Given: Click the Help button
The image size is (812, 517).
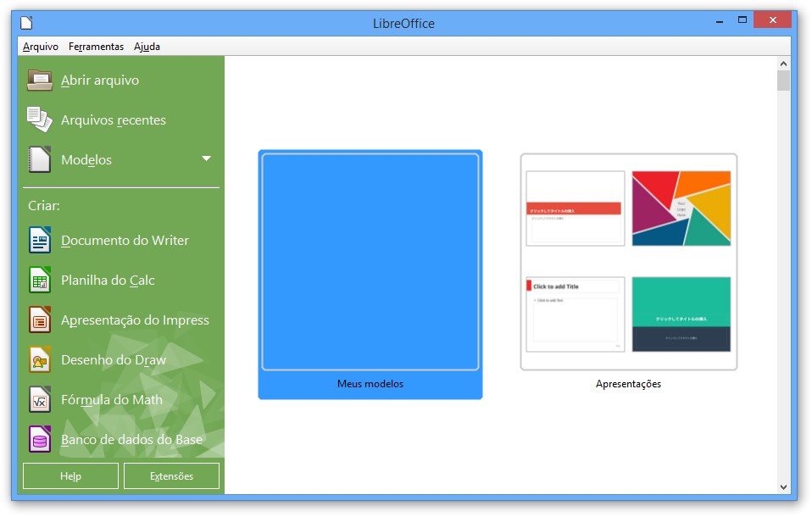Looking at the screenshot, I should click(70, 476).
